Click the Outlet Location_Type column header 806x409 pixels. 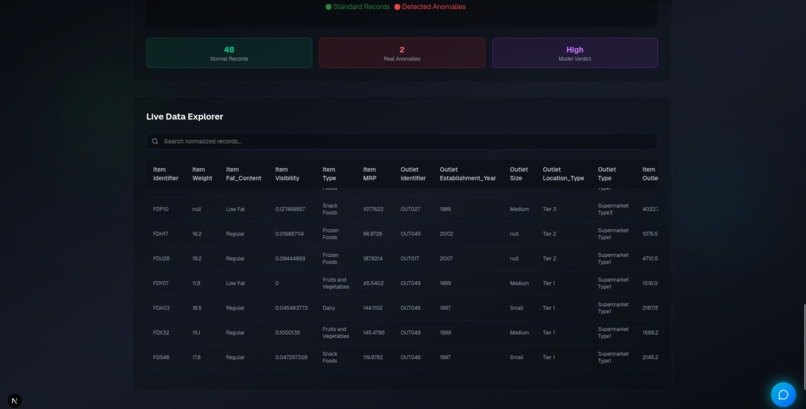point(563,174)
